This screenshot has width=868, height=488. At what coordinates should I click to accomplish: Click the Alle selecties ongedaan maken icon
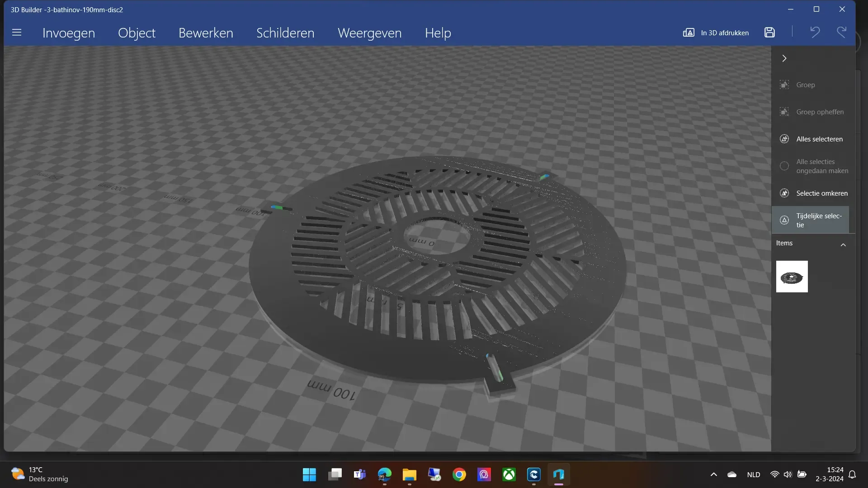pyautogui.click(x=784, y=166)
